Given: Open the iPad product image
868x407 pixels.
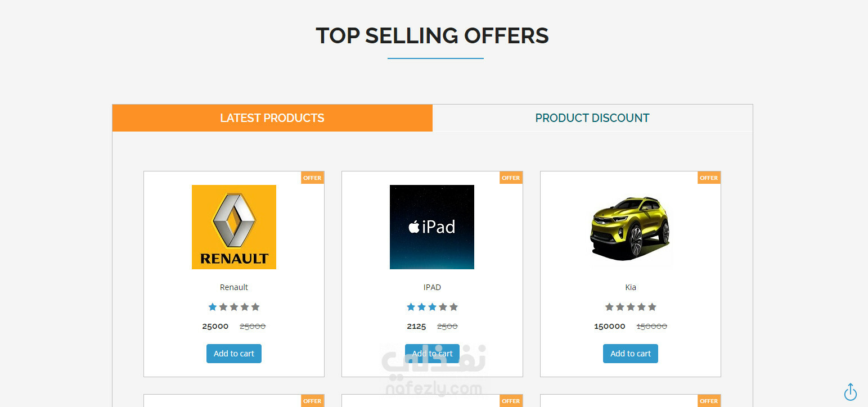Looking at the screenshot, I should point(432,227).
